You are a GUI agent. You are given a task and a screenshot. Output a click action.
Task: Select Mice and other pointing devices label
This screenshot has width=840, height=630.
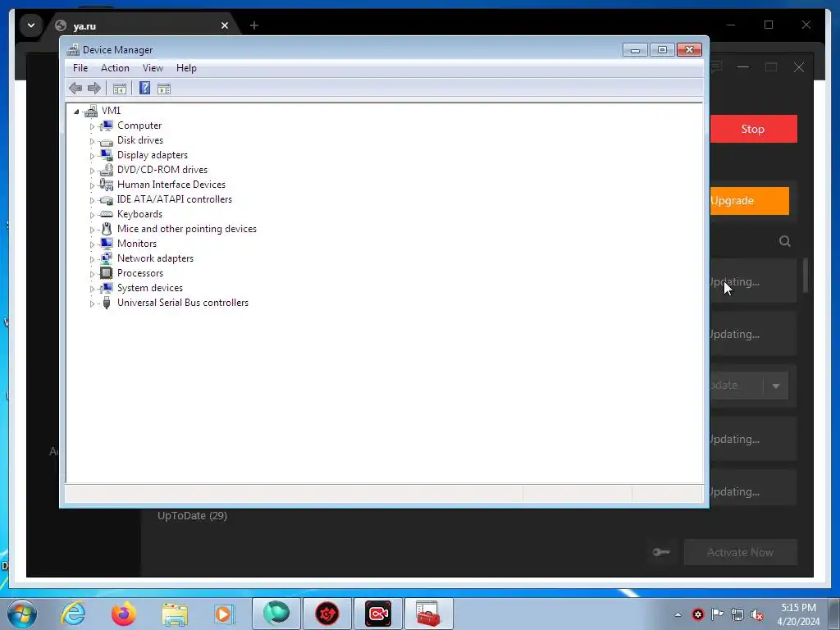click(187, 229)
